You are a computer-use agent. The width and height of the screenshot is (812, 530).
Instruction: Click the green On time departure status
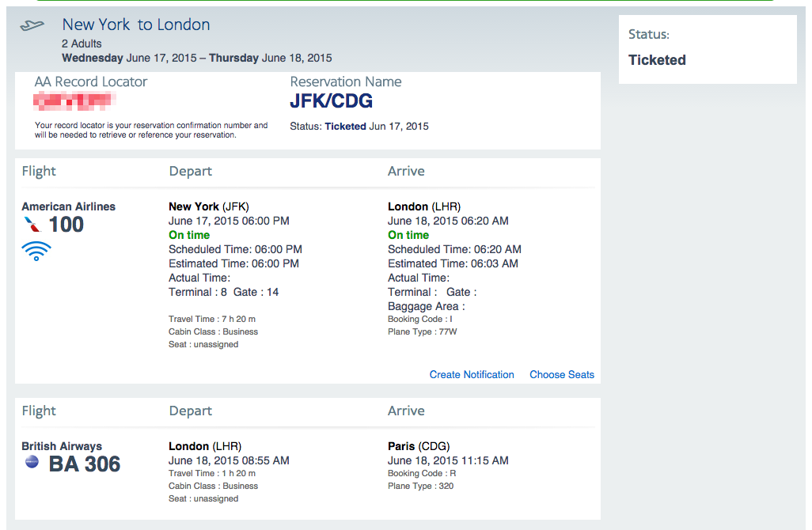click(x=189, y=235)
